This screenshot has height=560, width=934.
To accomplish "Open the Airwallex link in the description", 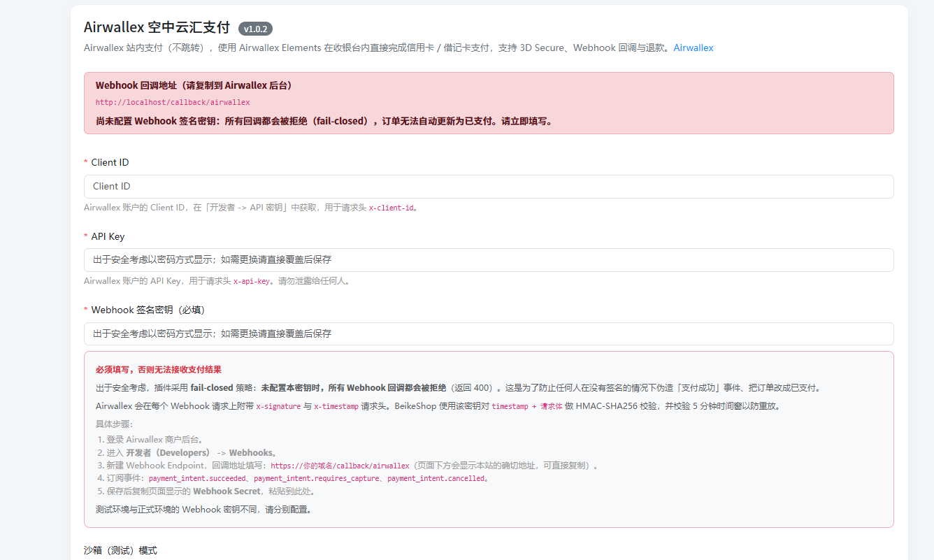I will [x=694, y=48].
